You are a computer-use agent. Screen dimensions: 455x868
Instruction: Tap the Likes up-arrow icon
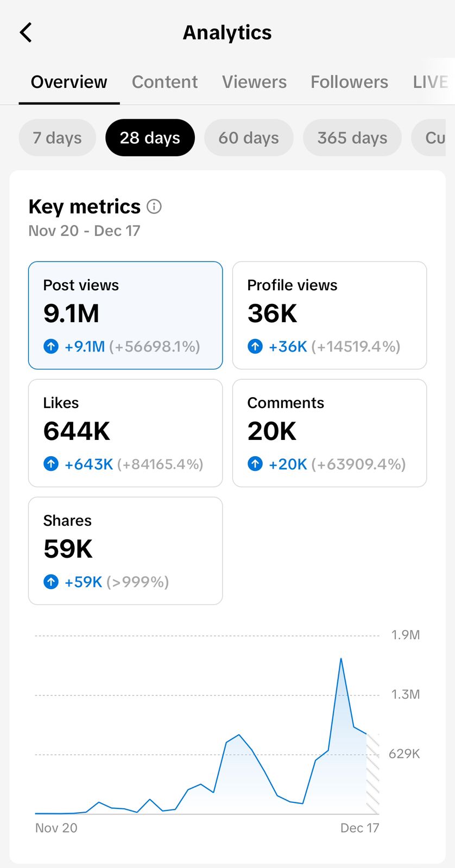[51, 464]
